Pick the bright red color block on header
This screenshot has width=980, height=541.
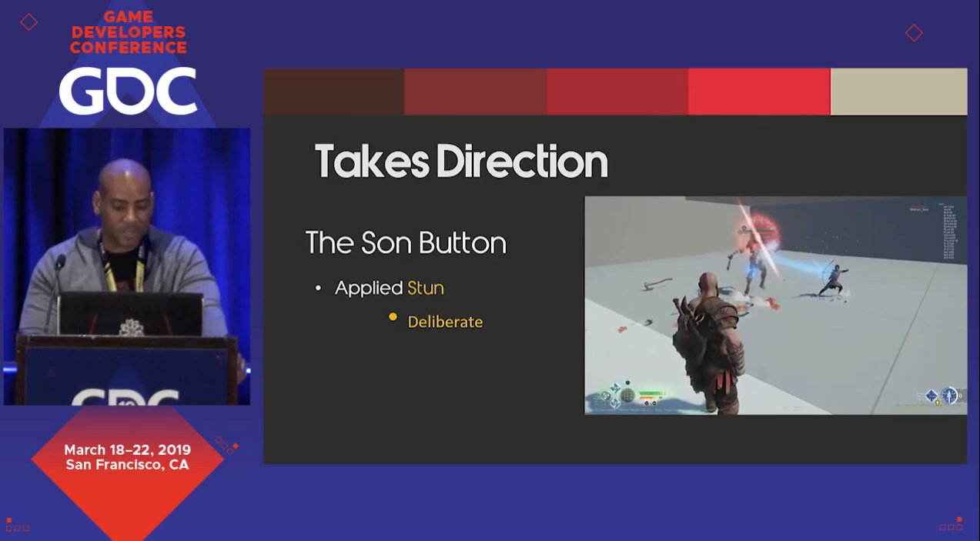759,92
